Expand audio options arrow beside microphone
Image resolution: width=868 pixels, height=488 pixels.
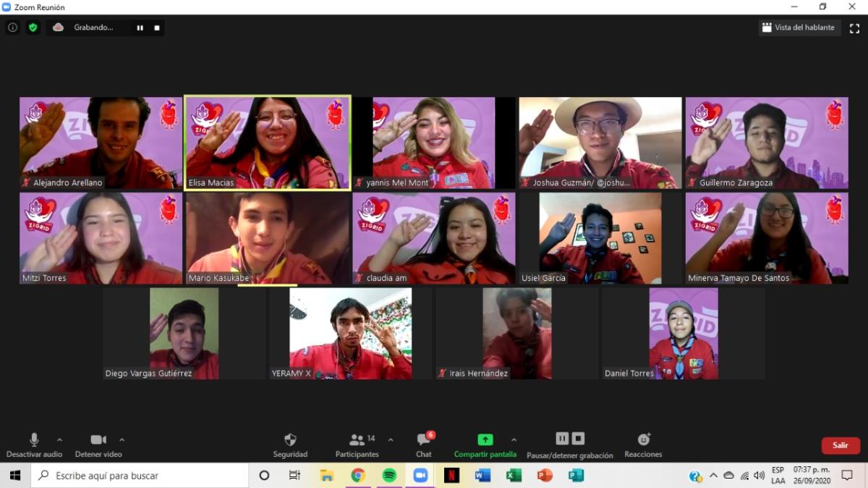point(59,439)
